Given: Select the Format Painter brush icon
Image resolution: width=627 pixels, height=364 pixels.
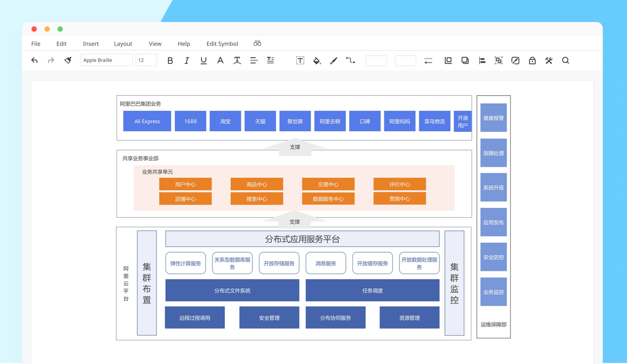Looking at the screenshot, I should point(68,60).
